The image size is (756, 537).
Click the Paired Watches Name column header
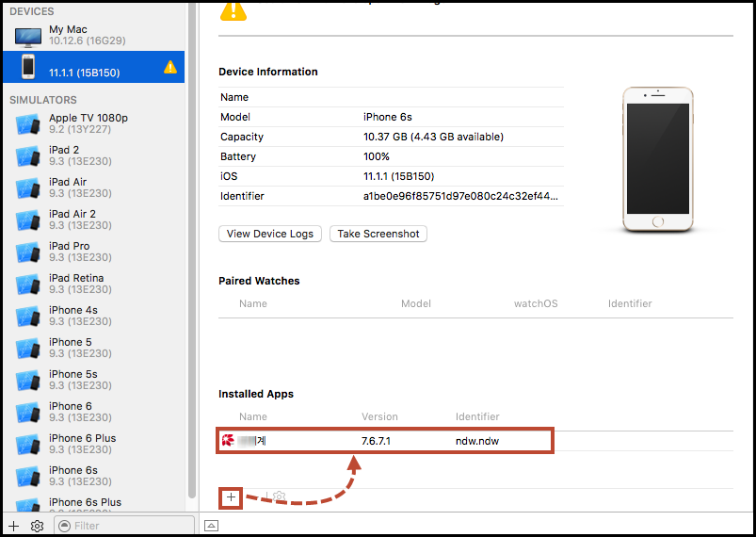[253, 303]
